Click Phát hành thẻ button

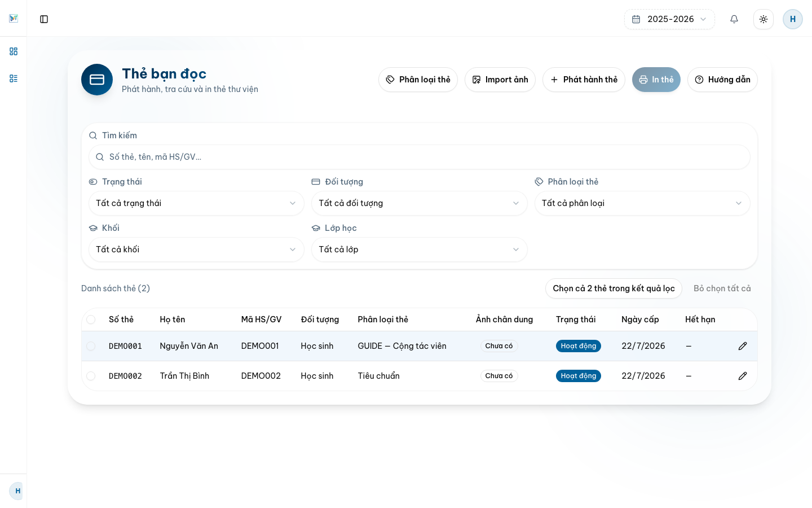point(584,80)
